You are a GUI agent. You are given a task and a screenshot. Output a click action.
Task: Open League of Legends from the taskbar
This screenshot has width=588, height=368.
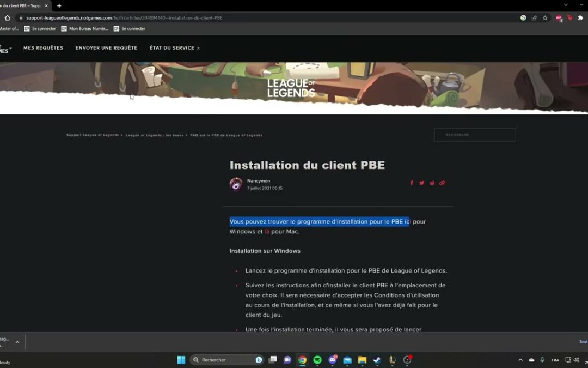pyautogui.click(x=392, y=360)
